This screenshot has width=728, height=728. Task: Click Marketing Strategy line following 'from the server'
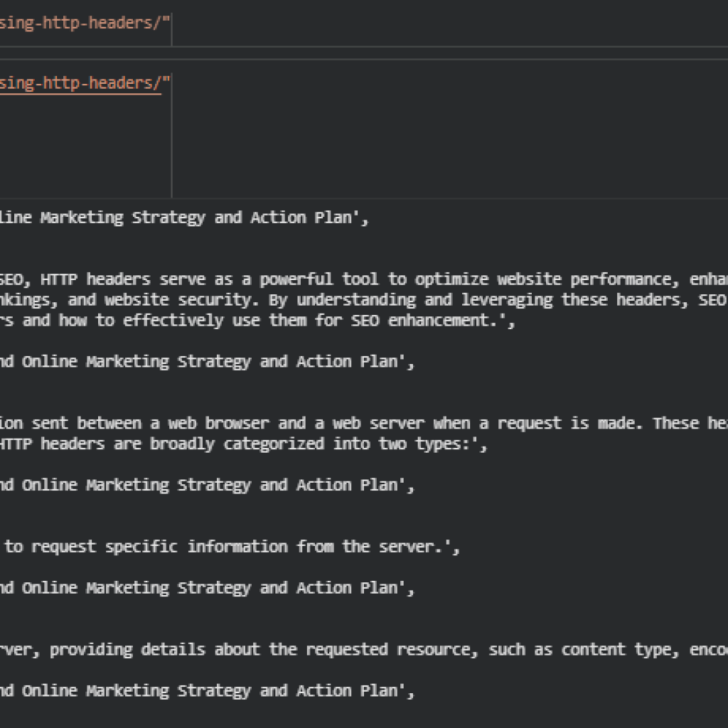[206, 588]
